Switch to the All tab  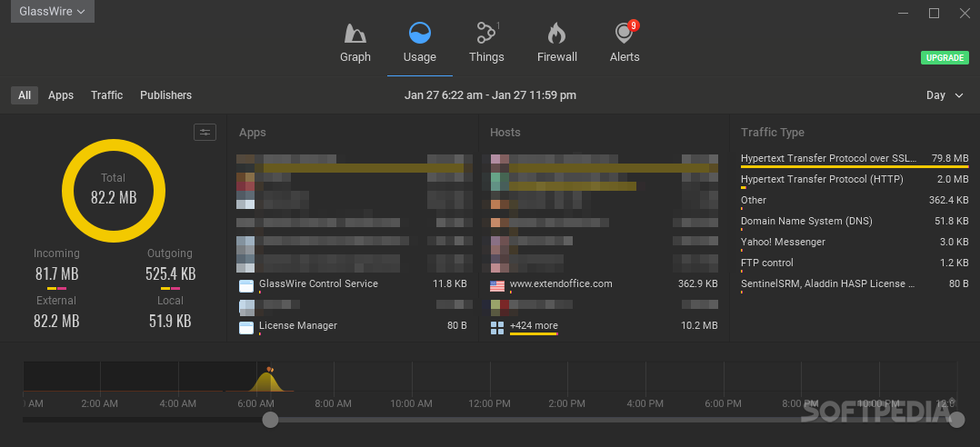pyautogui.click(x=25, y=95)
